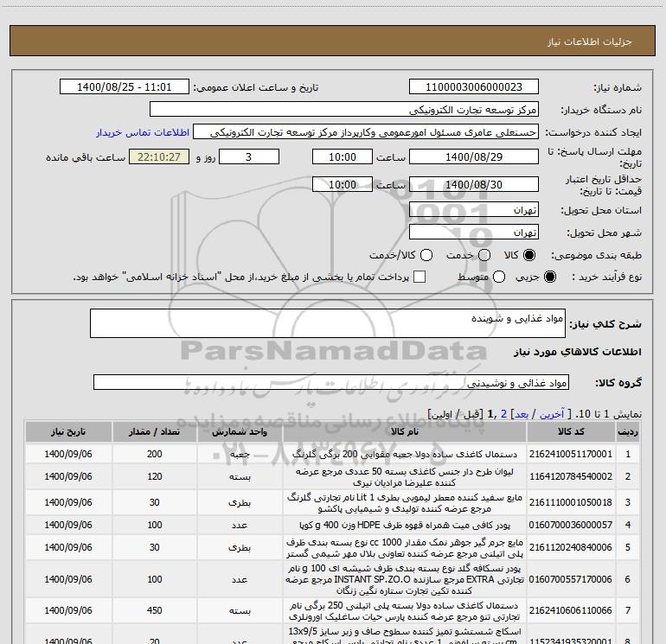Click the 1400/08/29 deadline date field
This screenshot has width=666, height=644.
(x=474, y=156)
